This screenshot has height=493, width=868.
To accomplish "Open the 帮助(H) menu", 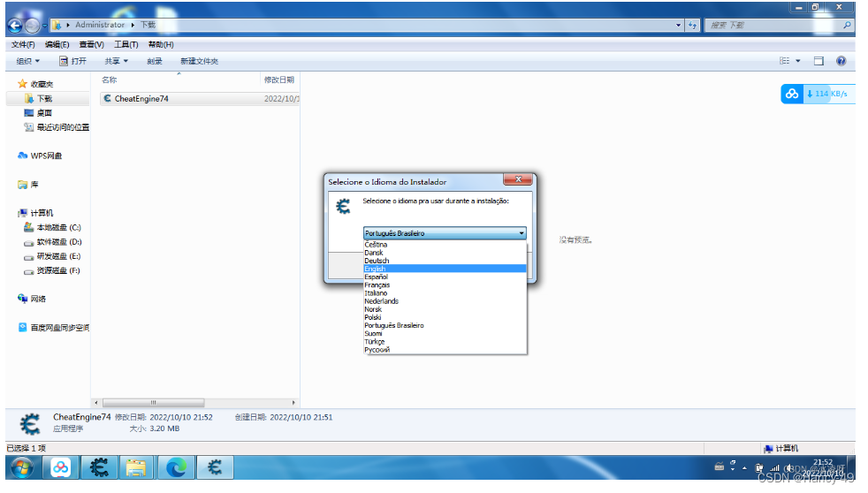I will point(161,44).
